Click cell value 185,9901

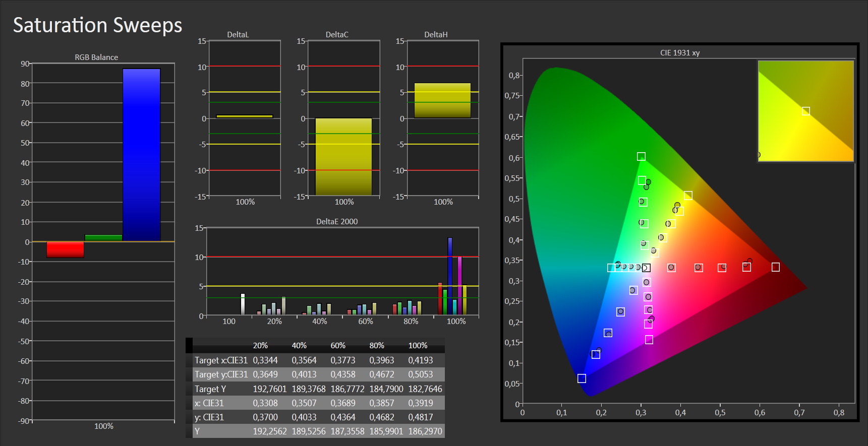tap(386, 431)
